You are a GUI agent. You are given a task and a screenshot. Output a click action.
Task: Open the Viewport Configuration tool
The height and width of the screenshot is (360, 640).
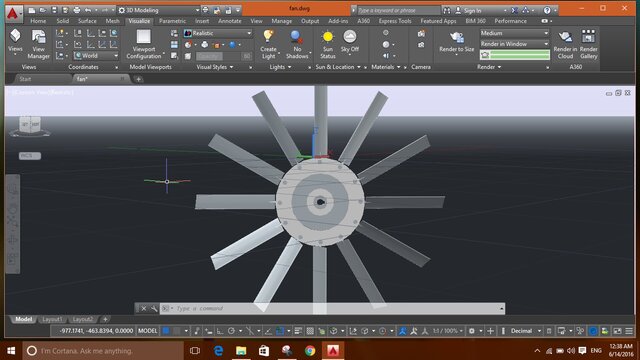point(144,44)
